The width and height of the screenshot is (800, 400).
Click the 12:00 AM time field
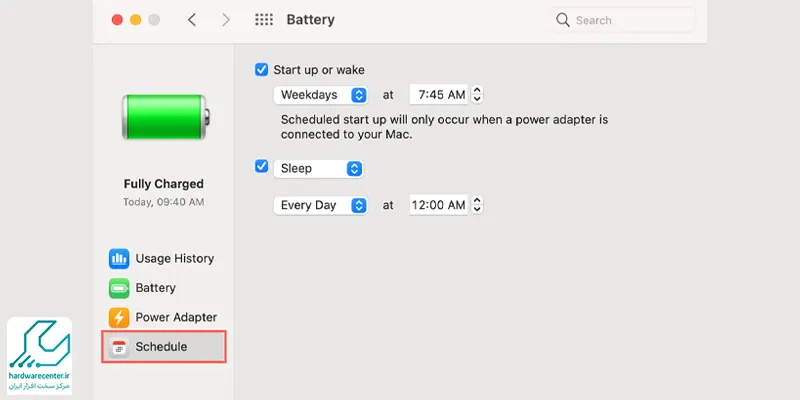tap(438, 206)
